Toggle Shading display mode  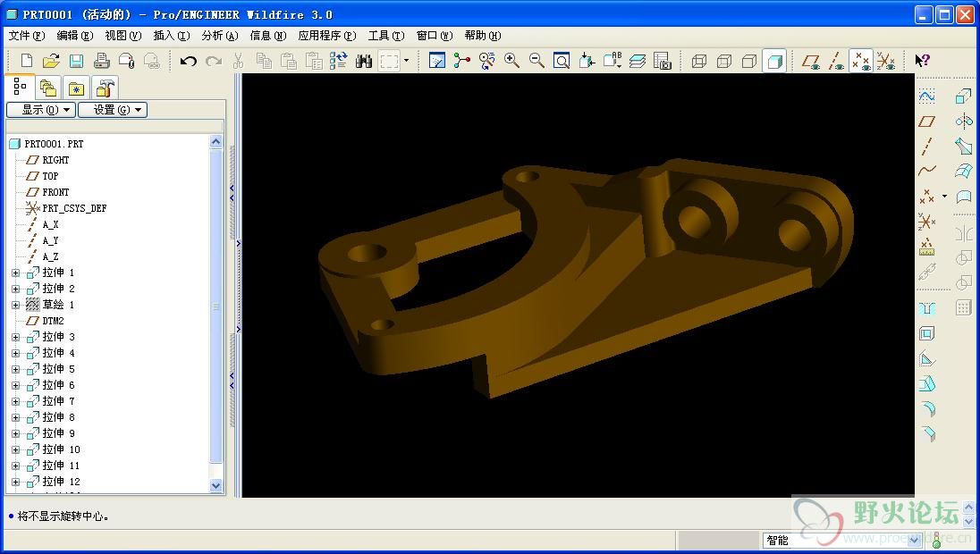[x=774, y=61]
